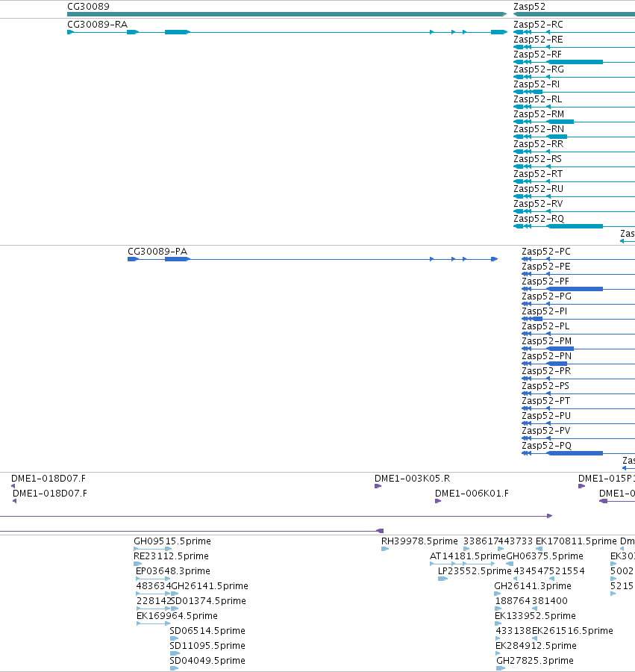
Task: Click the DME1-003K05.R feature label
Action: coord(413,479)
